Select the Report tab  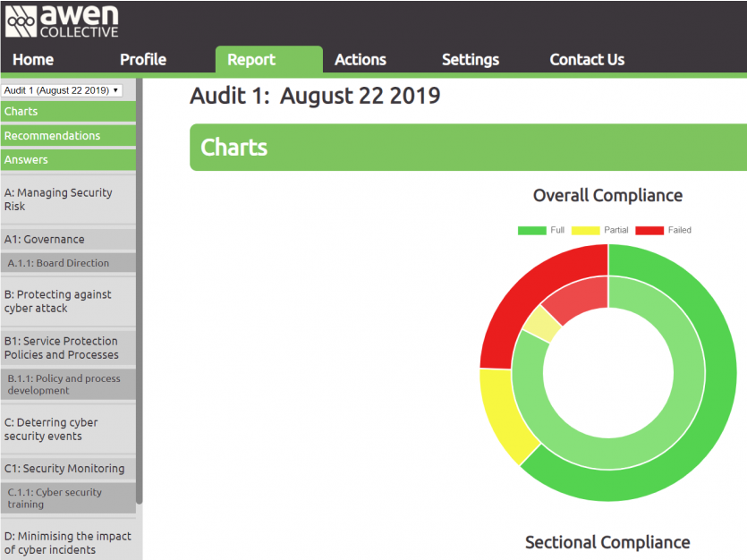click(268, 60)
